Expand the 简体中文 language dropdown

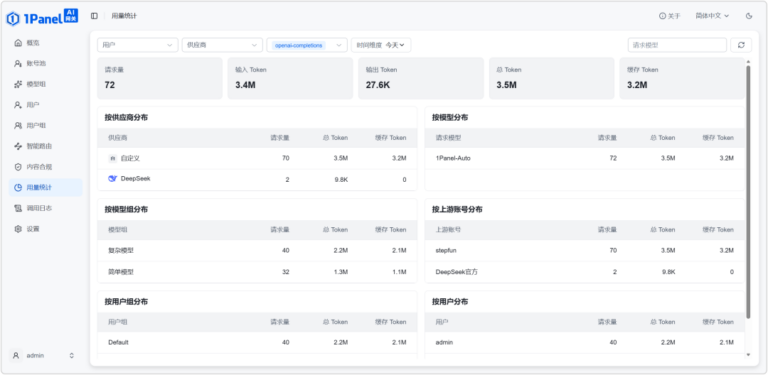(712, 16)
